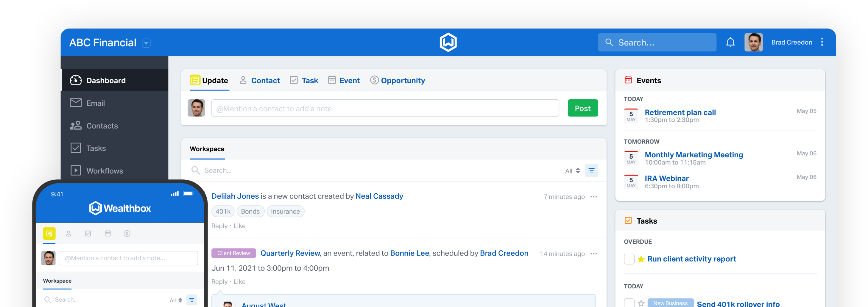Check off Run client activity report task
Screen dimensions: 868x307
tap(629, 259)
